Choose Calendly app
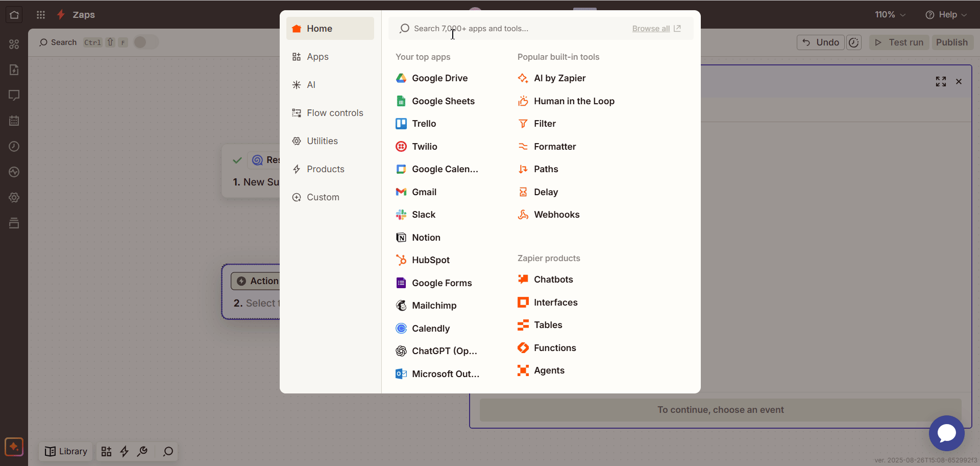 tap(423, 329)
